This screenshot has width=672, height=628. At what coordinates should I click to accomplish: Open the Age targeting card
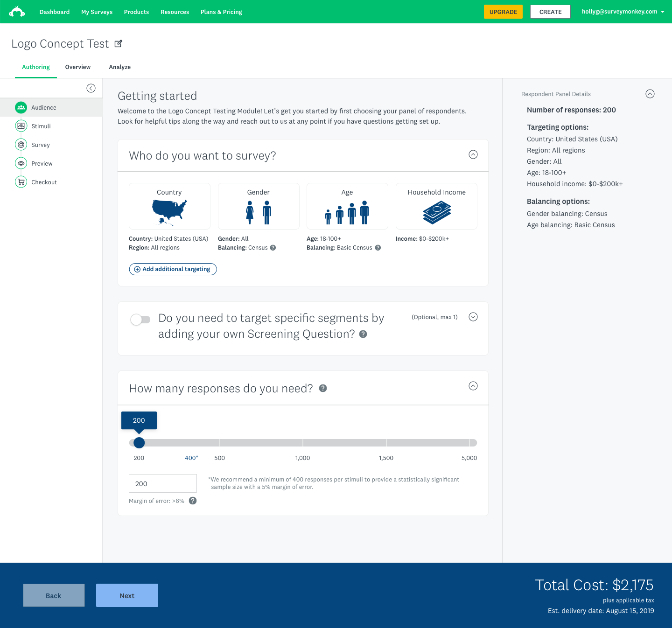click(x=347, y=206)
